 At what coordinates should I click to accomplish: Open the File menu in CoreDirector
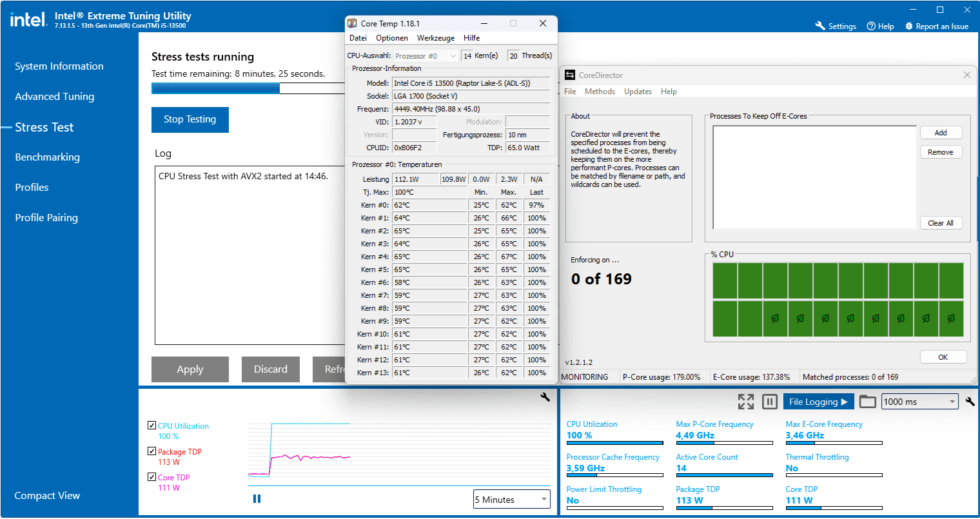570,92
